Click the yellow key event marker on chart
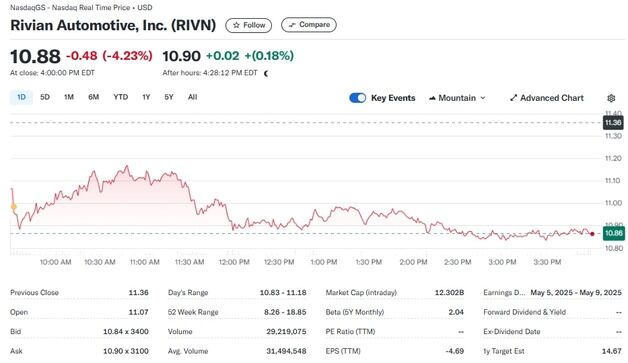 (14, 207)
